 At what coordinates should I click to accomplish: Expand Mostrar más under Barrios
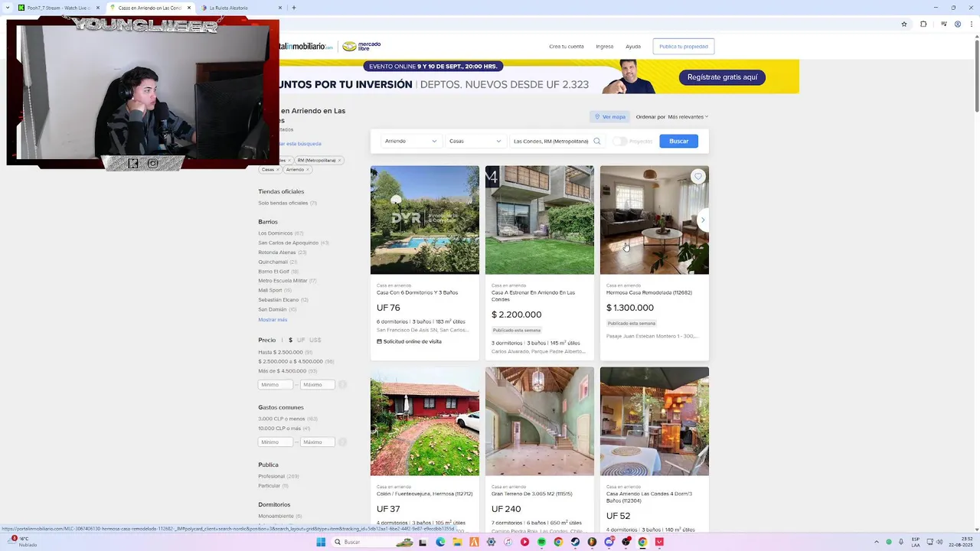point(273,319)
